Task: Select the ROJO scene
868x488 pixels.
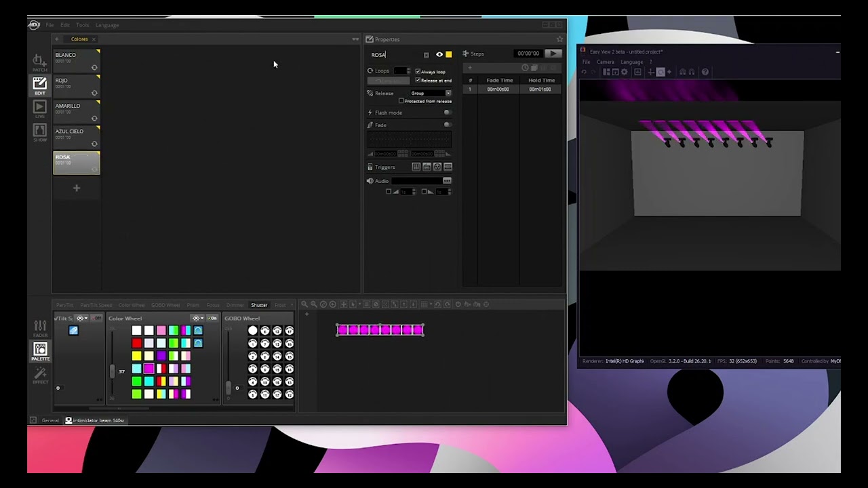Action: click(x=77, y=86)
